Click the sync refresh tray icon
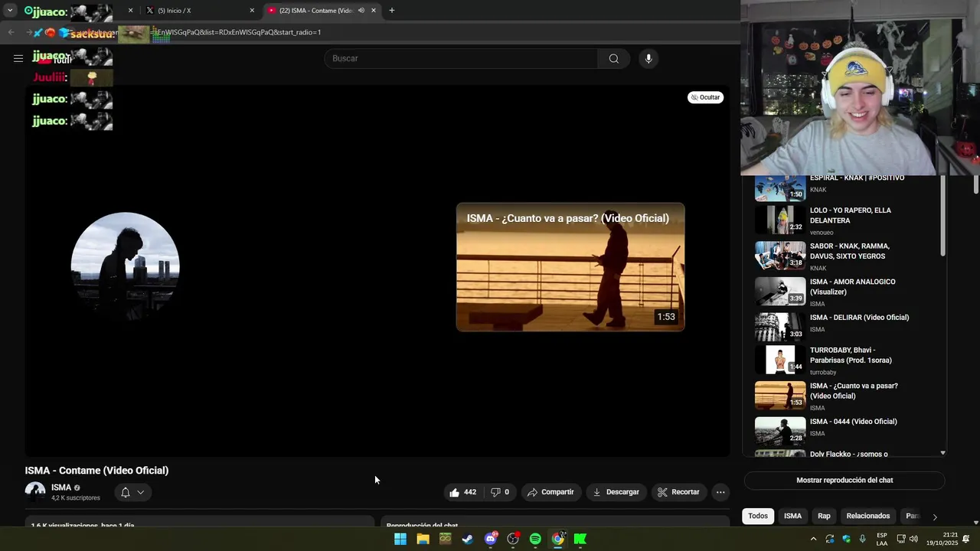Viewport: 980px width, 551px height. (829, 539)
